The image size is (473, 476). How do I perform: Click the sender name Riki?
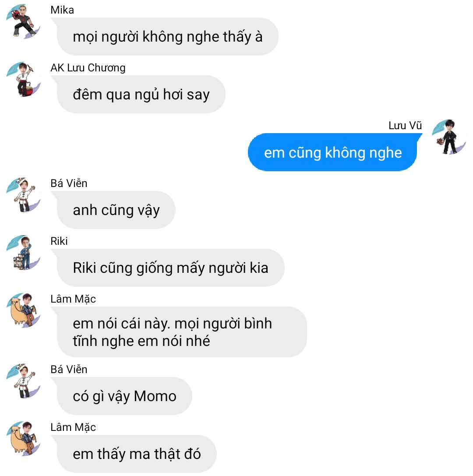click(x=59, y=241)
